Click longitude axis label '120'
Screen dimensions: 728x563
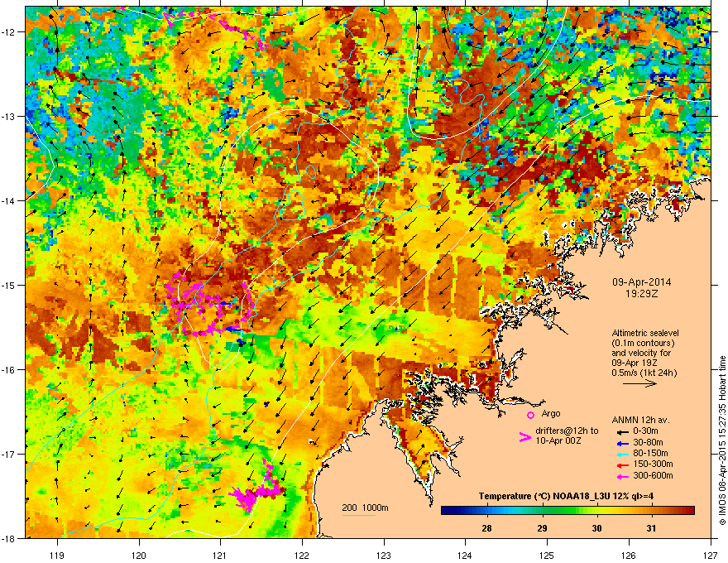point(139,555)
